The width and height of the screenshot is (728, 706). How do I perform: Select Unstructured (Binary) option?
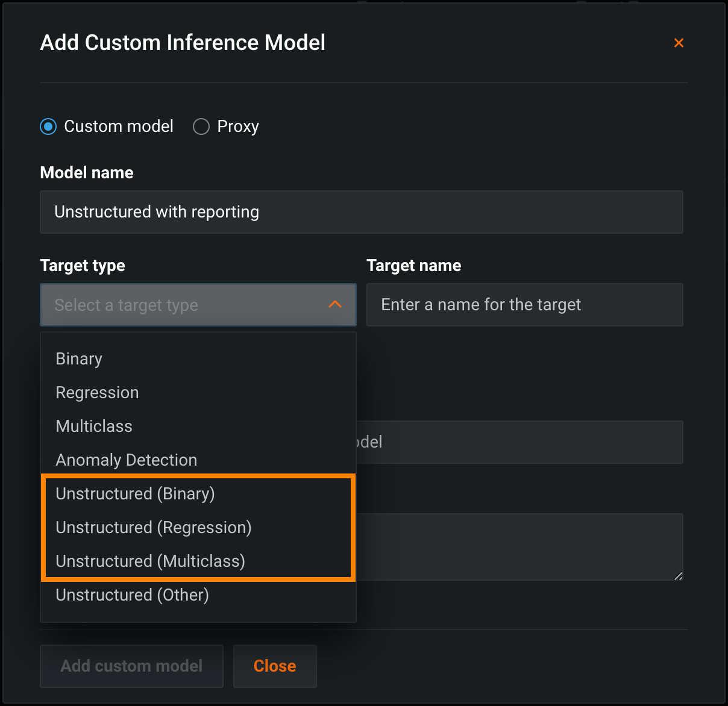(x=135, y=494)
